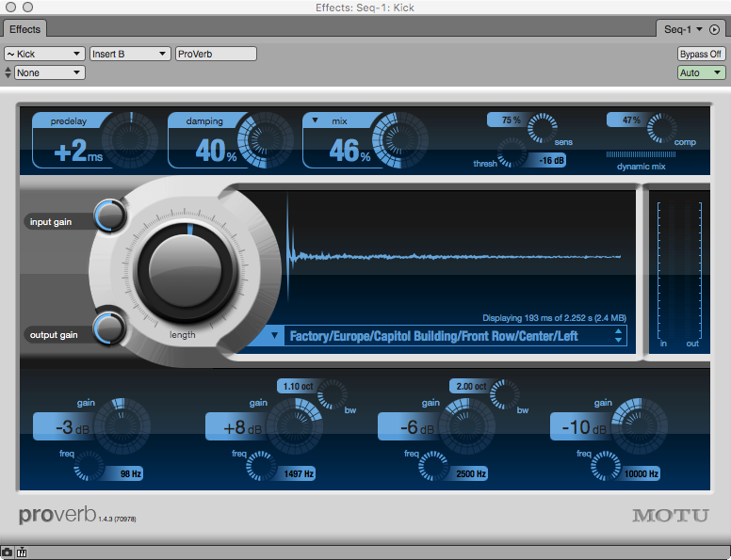This screenshot has width=731, height=560.
Task: Click the Factory/Europe/Capitol Building impulse response name
Action: click(x=433, y=336)
